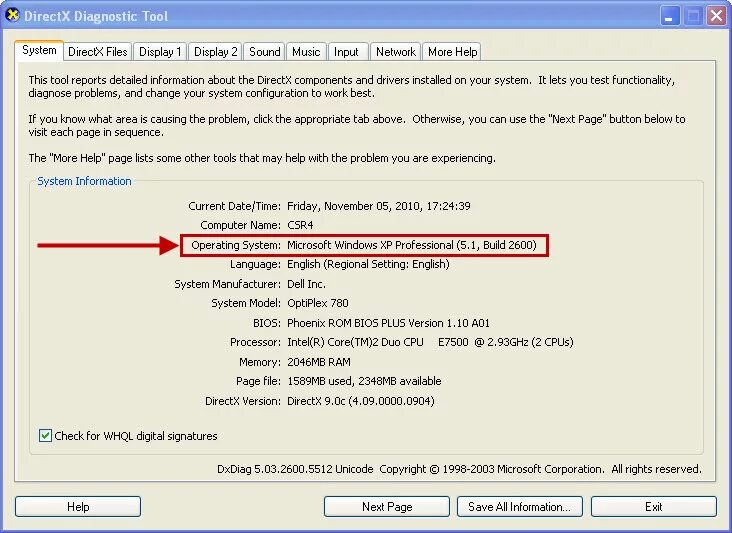
Task: Close the DirectX Diagnostic Tool window
Action: [716, 16]
